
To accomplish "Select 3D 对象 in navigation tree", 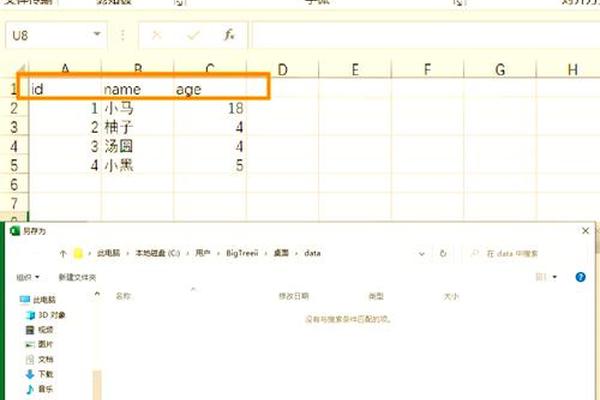I will click(x=46, y=315).
